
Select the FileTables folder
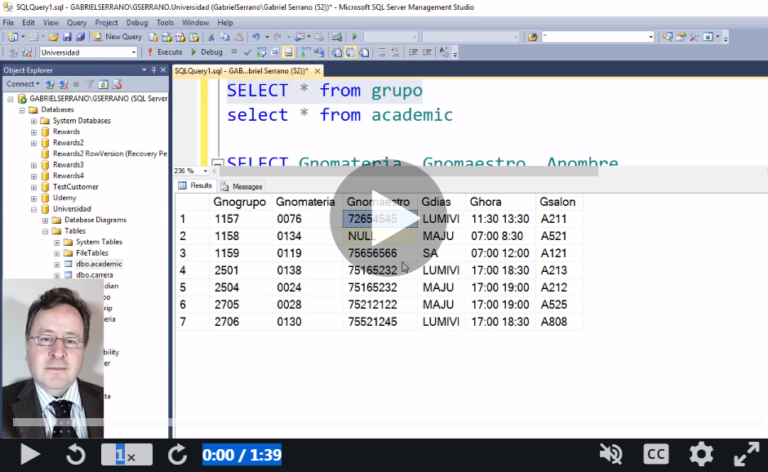92,253
